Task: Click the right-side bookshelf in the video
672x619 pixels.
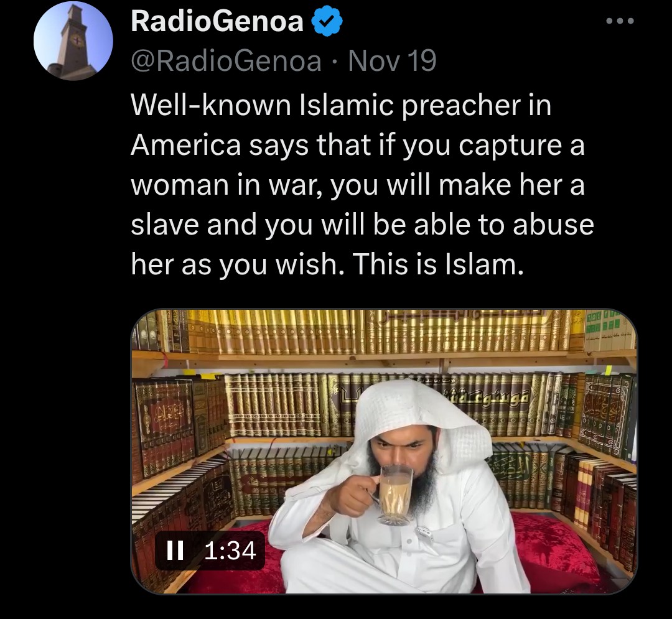Action: point(600,467)
